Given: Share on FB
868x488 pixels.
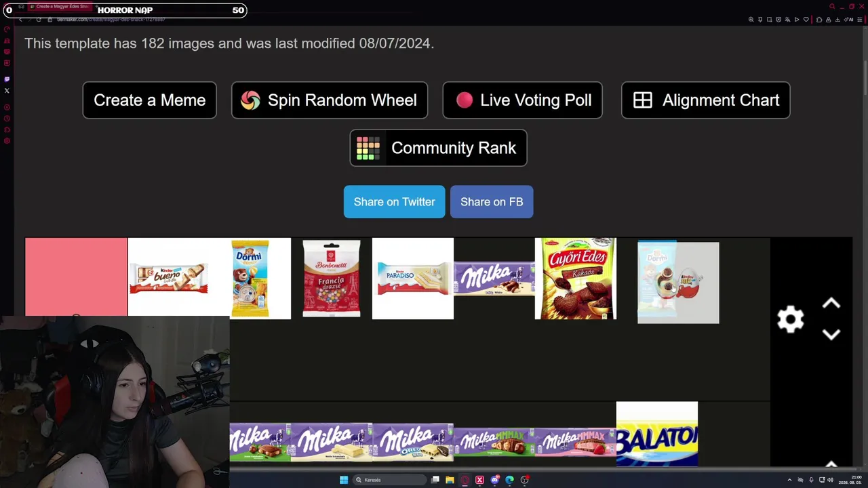Looking at the screenshot, I should [x=492, y=202].
